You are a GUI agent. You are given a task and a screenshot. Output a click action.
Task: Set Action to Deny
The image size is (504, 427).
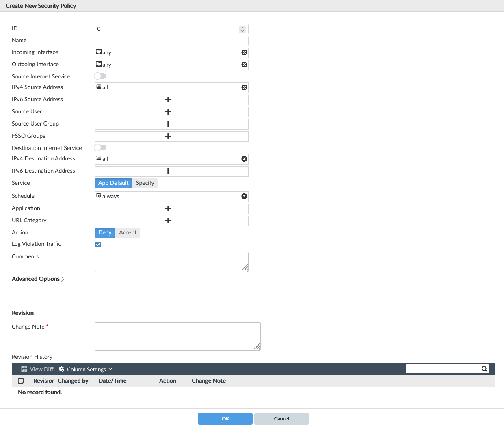(105, 233)
